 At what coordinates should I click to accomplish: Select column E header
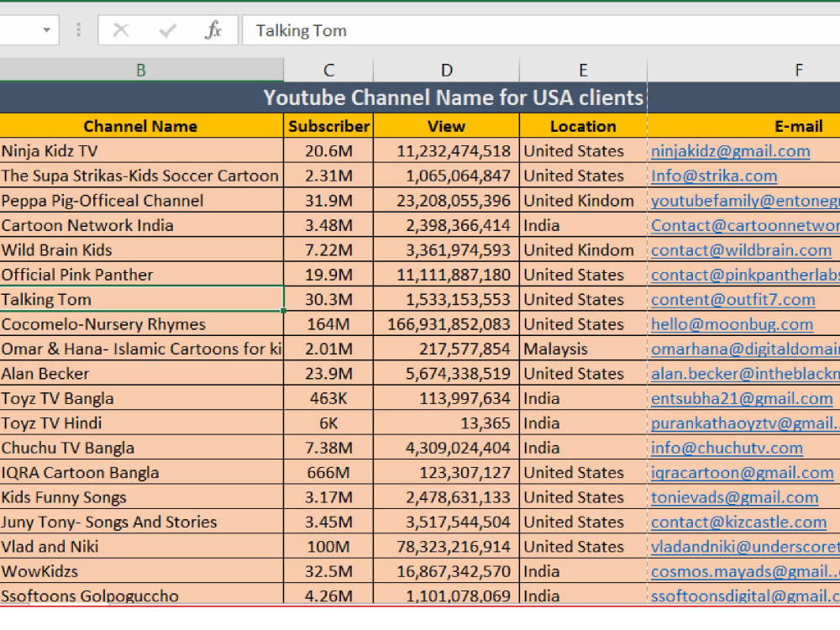click(x=583, y=71)
